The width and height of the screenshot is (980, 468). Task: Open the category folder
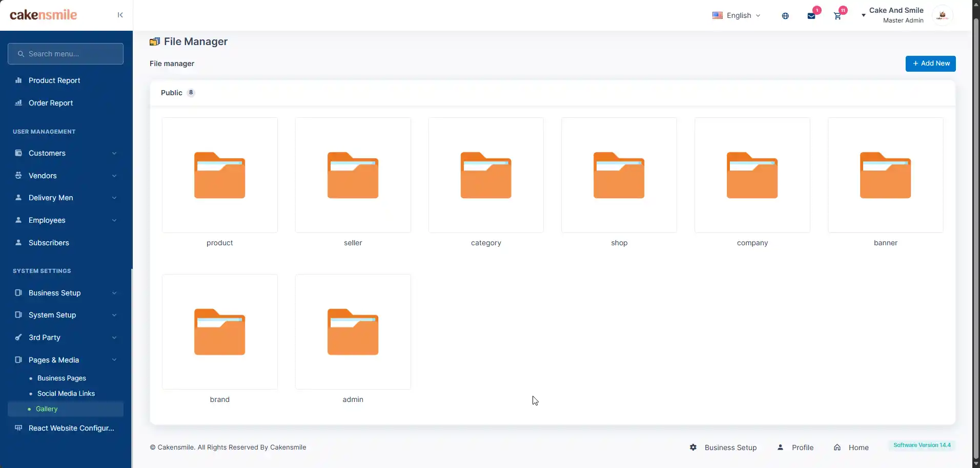coord(486,175)
